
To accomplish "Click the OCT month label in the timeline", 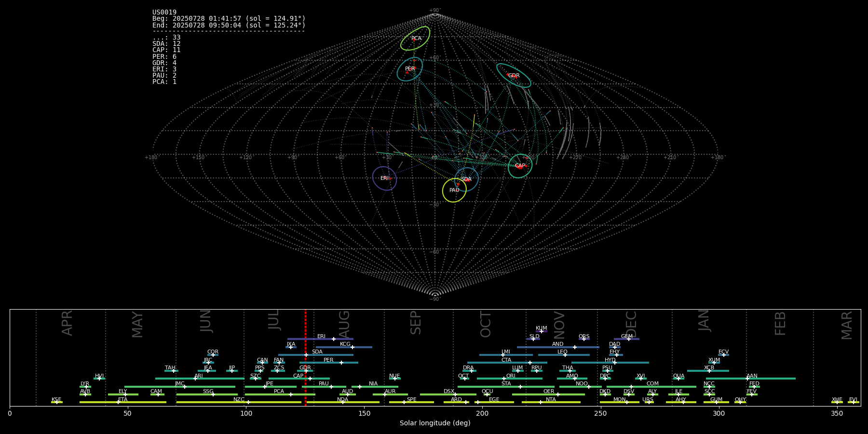I will tap(486, 324).
